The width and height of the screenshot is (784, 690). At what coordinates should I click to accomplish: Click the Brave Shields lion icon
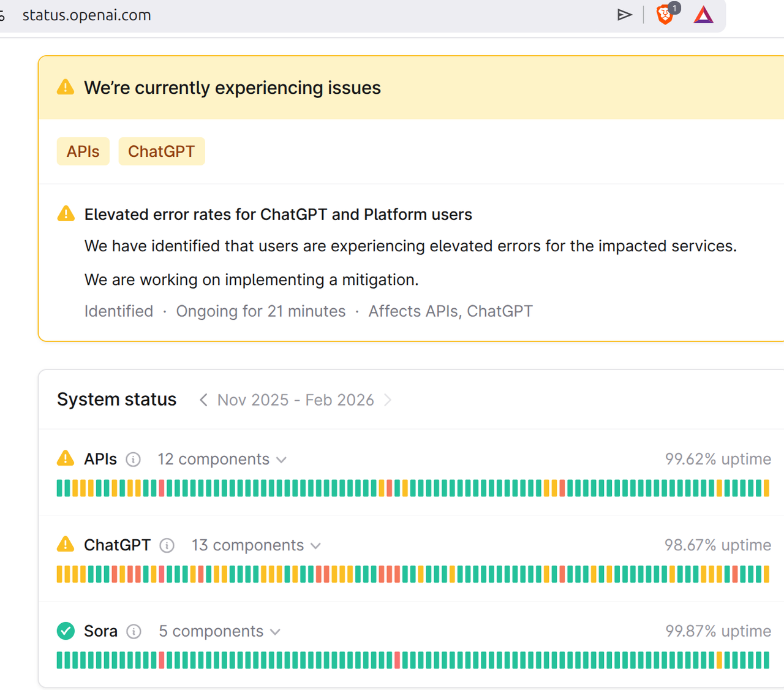click(665, 14)
